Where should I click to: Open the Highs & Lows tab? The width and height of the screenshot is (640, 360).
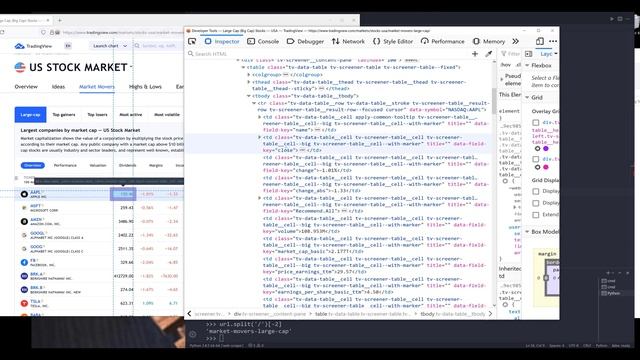click(x=145, y=87)
